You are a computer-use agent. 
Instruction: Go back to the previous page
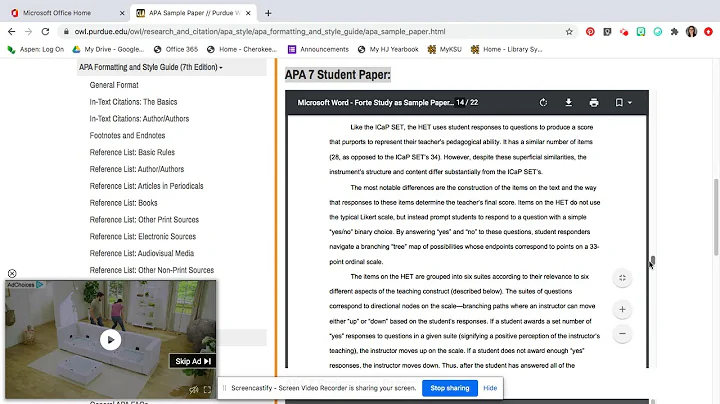[x=11, y=32]
